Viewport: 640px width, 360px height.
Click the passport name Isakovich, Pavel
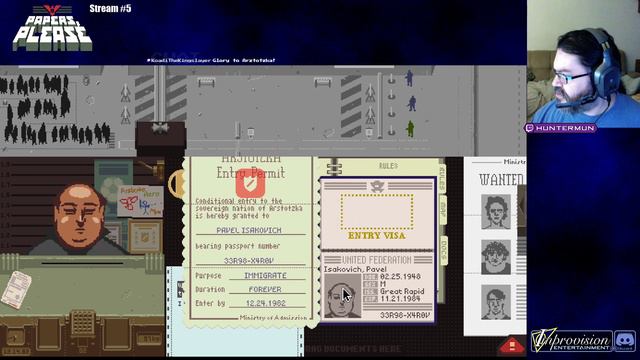355,269
